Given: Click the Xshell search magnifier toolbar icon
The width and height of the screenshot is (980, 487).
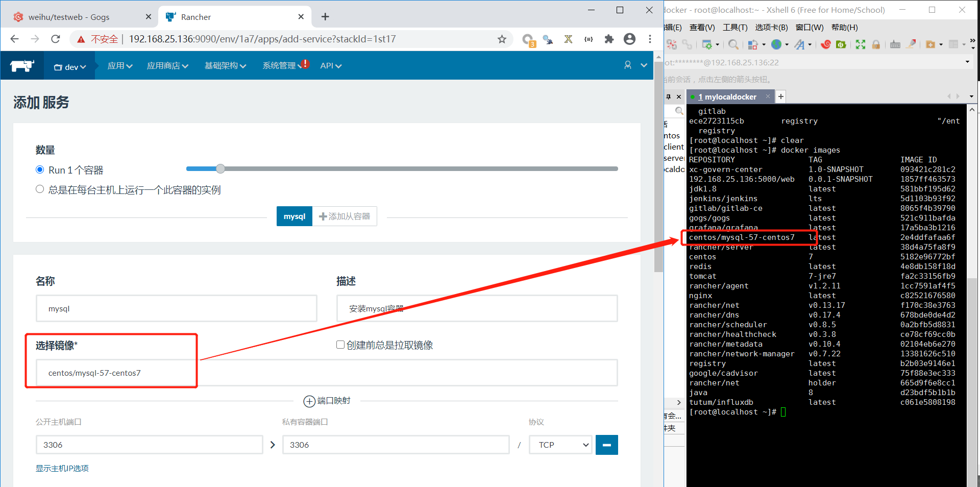Looking at the screenshot, I should pos(733,44).
